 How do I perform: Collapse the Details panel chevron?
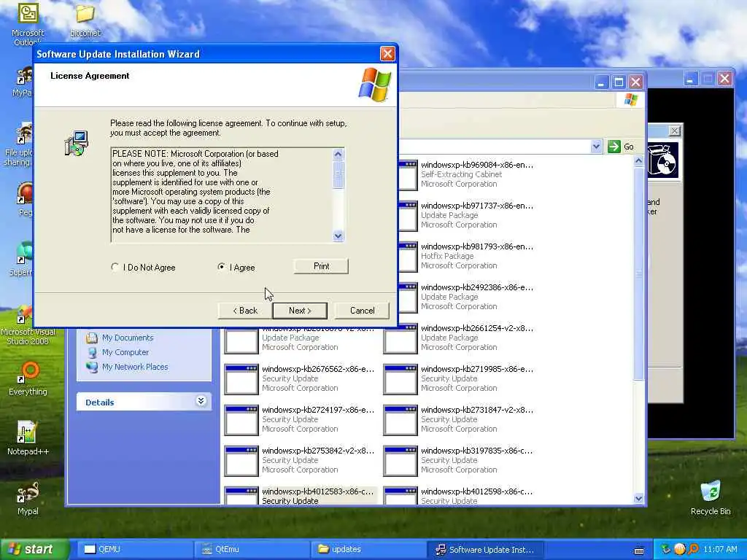201,401
